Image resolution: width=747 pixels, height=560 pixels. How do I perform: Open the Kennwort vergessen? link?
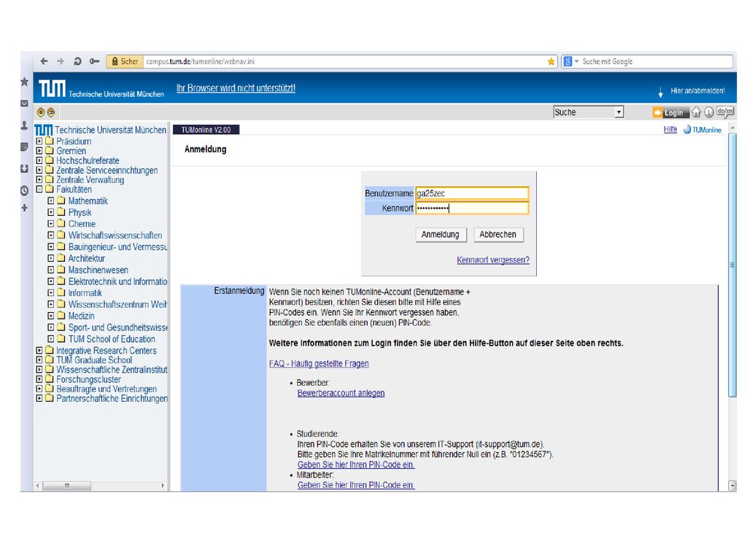coord(493,260)
